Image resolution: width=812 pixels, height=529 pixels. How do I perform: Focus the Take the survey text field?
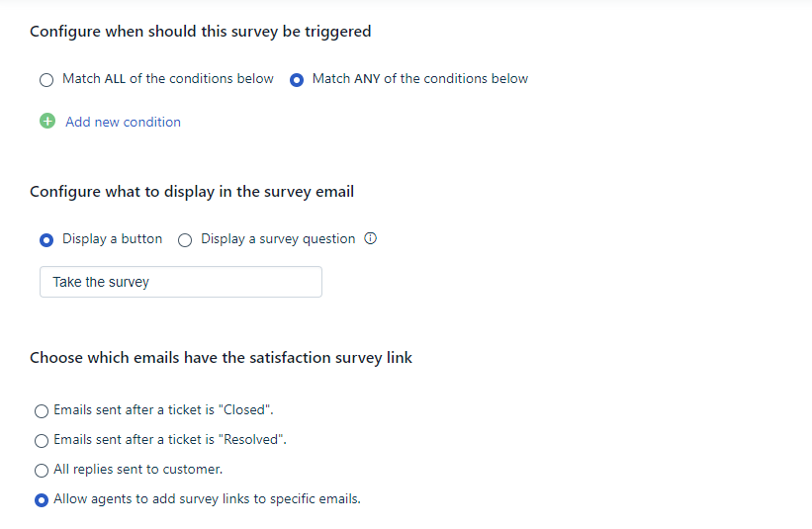[x=181, y=282]
